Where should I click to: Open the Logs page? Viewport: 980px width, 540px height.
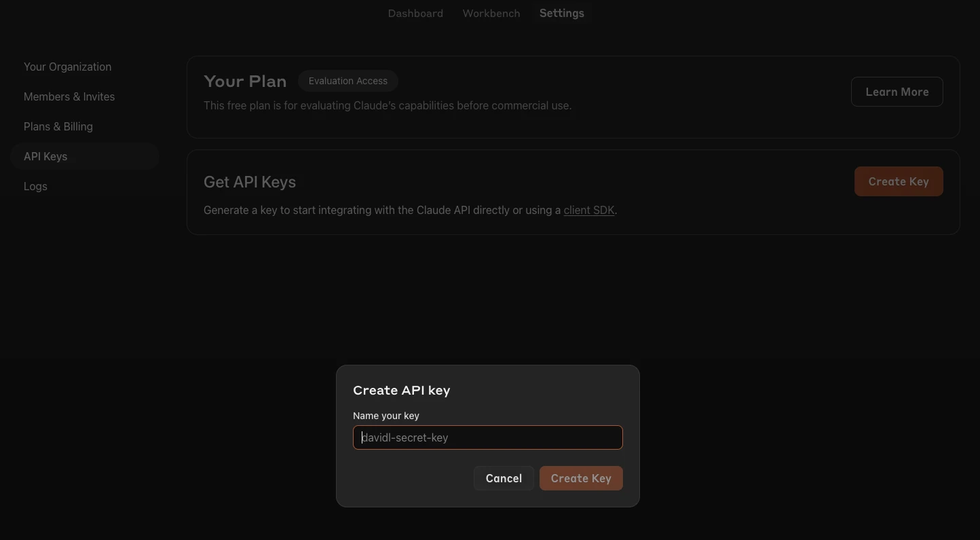pyautogui.click(x=35, y=186)
